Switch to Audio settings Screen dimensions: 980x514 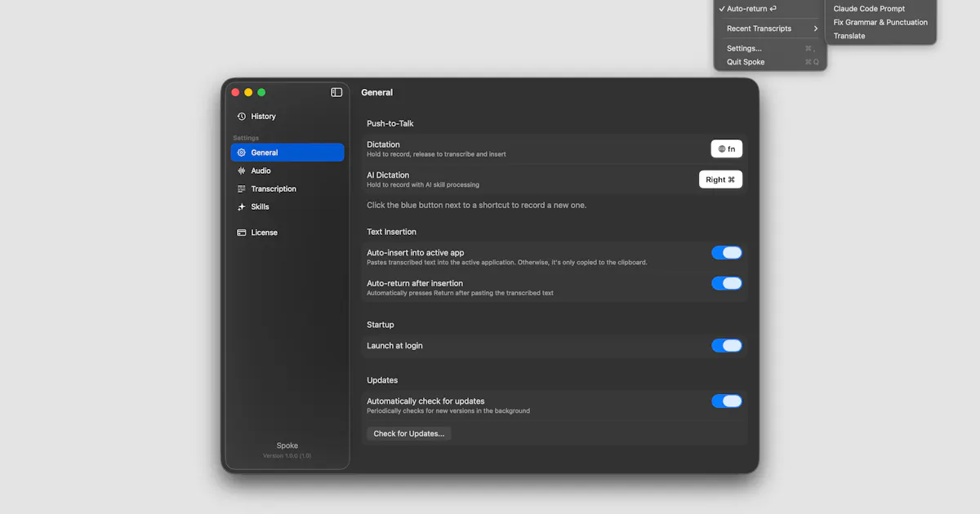click(287, 171)
